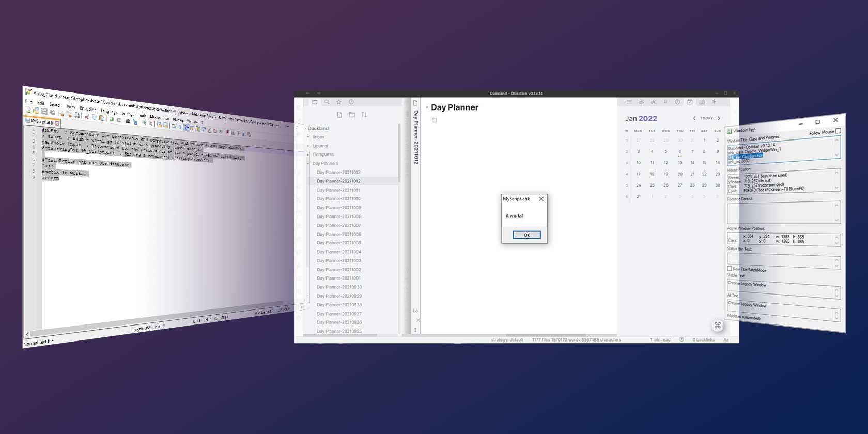Viewport: 868px width, 434px height.
Task: Click the Status Bar Text box in Window Spy
Action: click(784, 260)
